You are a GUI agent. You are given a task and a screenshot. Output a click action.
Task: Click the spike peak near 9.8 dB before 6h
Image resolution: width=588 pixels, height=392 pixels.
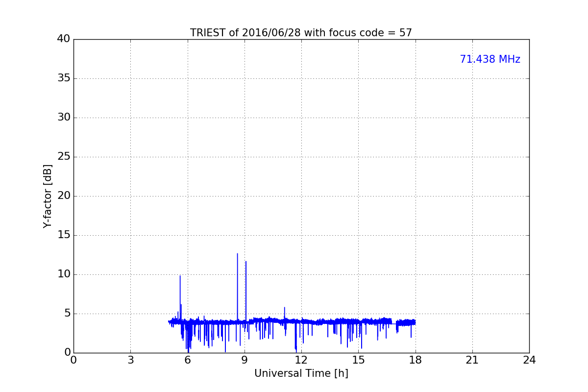click(x=180, y=276)
